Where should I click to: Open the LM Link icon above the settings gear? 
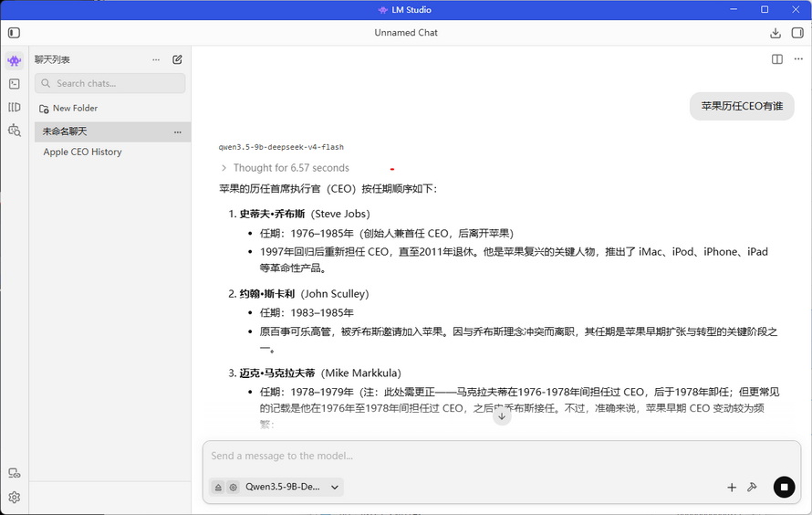[x=15, y=473]
